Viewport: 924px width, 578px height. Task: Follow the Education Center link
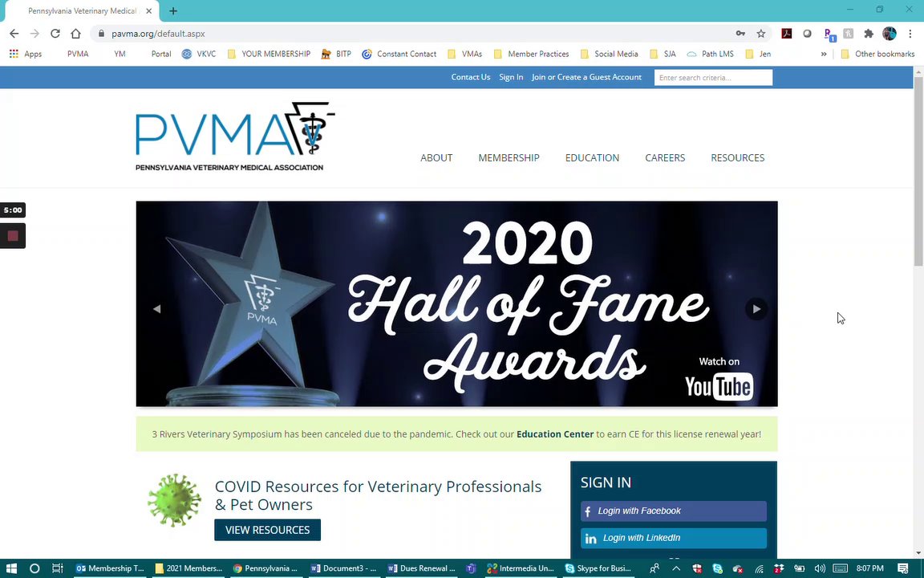tap(554, 434)
